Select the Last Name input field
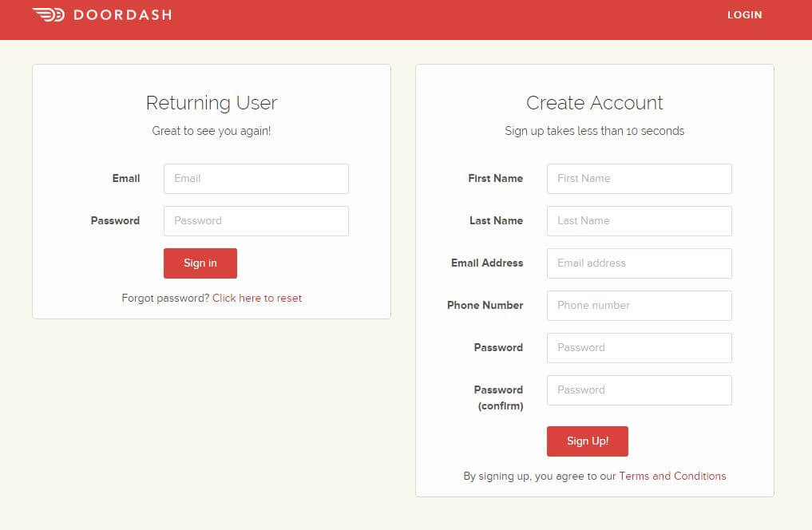 click(x=639, y=220)
